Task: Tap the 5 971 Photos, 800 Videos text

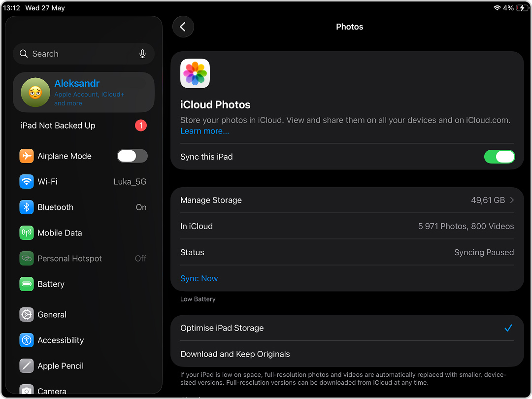Action: 466,226
